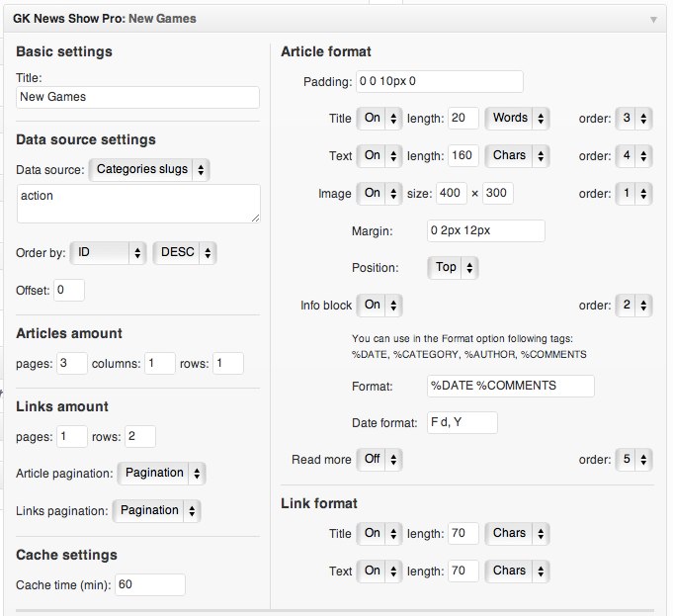Screen dimensions: 673x616
Task: Click the Article Padding input field
Action: coord(439,81)
